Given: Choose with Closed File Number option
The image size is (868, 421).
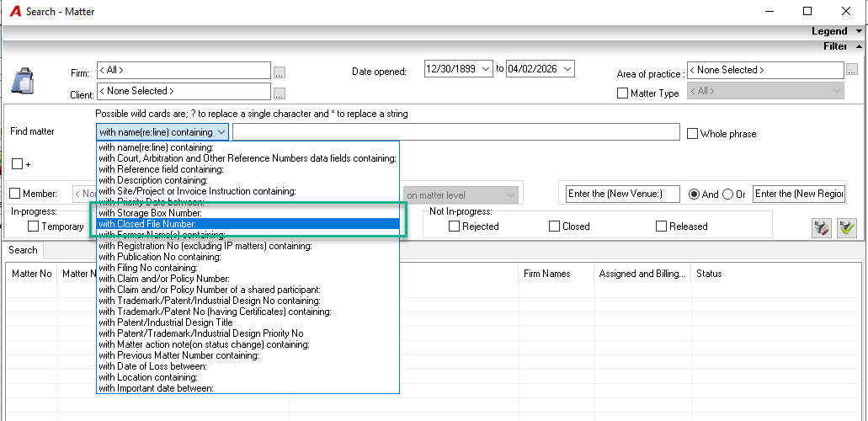Looking at the screenshot, I should click(x=248, y=224).
